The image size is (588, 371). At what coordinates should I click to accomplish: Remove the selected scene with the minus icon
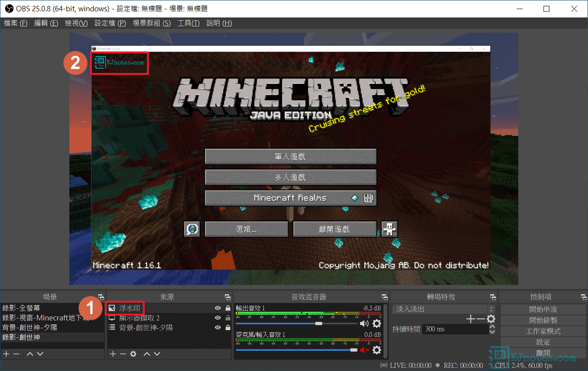tap(17, 354)
